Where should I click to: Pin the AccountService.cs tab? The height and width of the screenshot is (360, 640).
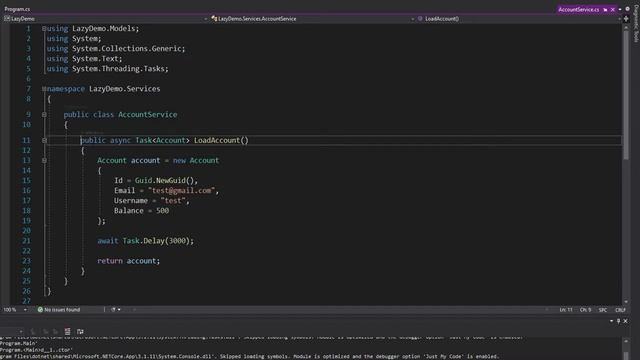tap(605, 9)
